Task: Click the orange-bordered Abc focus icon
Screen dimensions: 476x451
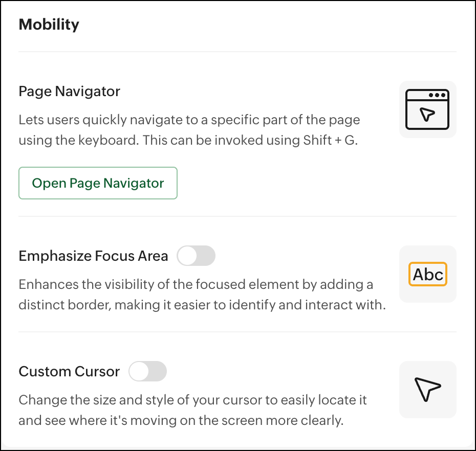Action: pos(427,274)
